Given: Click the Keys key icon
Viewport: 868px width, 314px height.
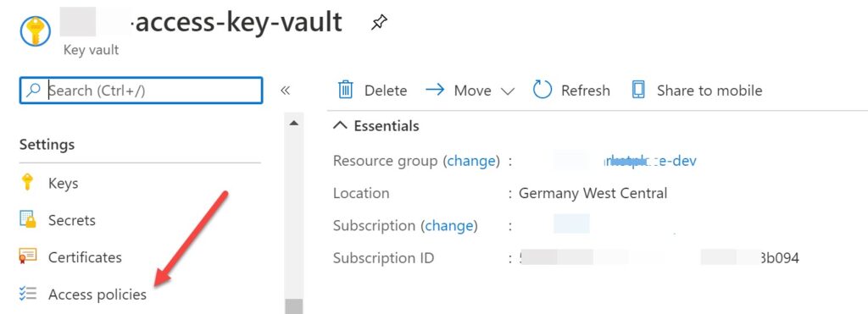Looking at the screenshot, I should pyautogui.click(x=27, y=182).
